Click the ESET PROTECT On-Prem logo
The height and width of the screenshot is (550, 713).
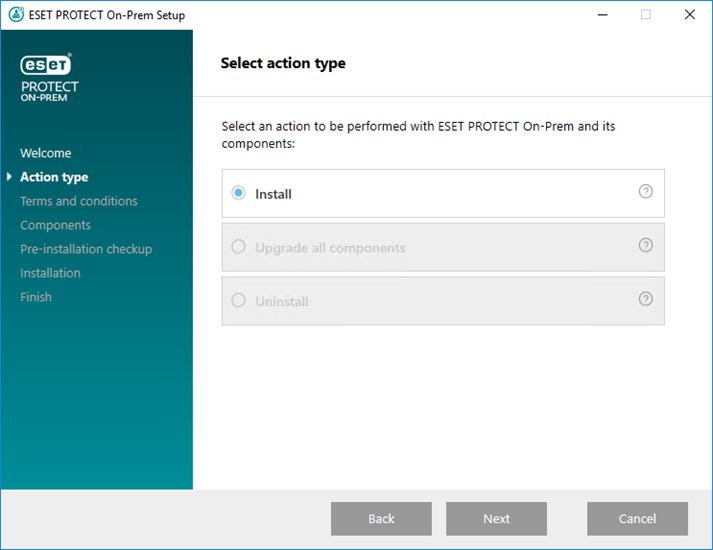[x=47, y=77]
